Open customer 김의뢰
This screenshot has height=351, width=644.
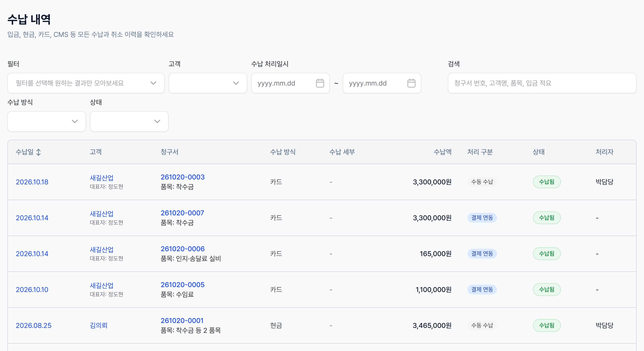click(x=98, y=325)
